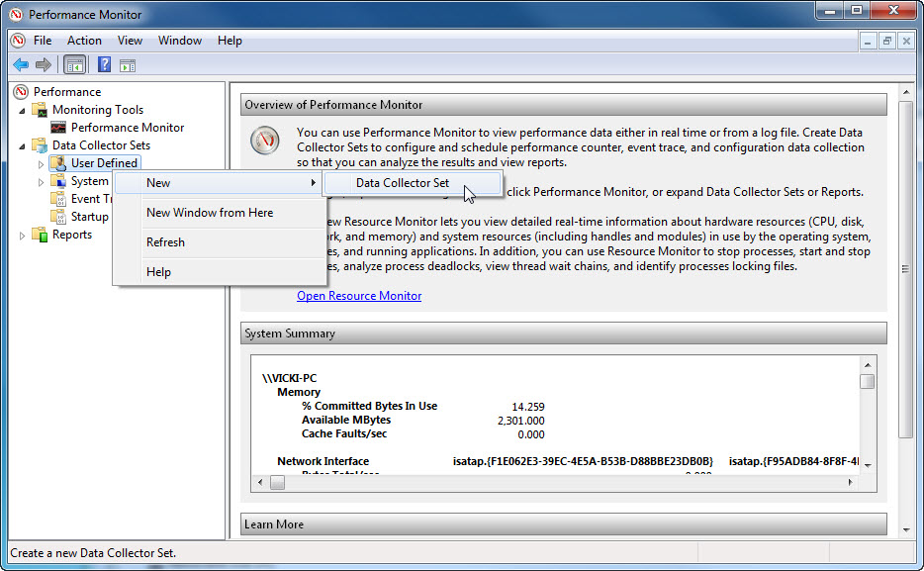Click the Open Resource Monitor link

click(359, 296)
